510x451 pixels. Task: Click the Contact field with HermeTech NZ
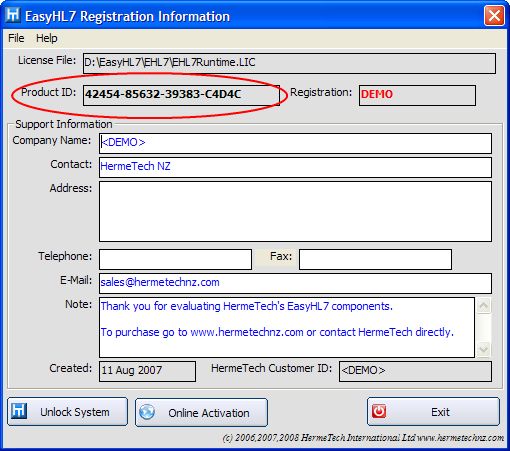[x=295, y=167]
